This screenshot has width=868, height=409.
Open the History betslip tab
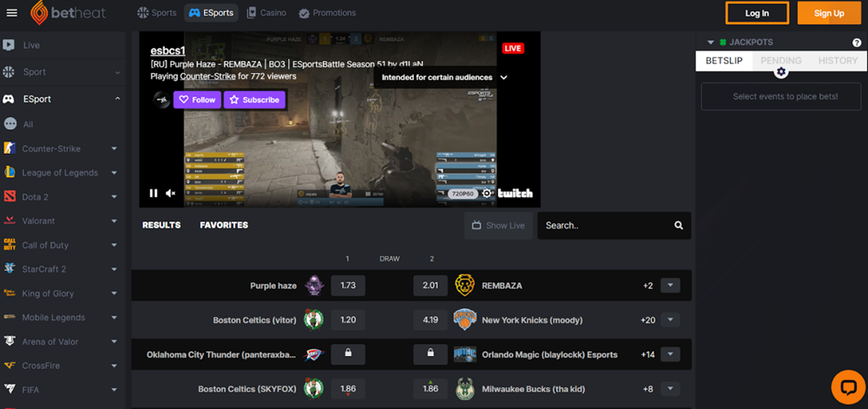[x=838, y=61]
